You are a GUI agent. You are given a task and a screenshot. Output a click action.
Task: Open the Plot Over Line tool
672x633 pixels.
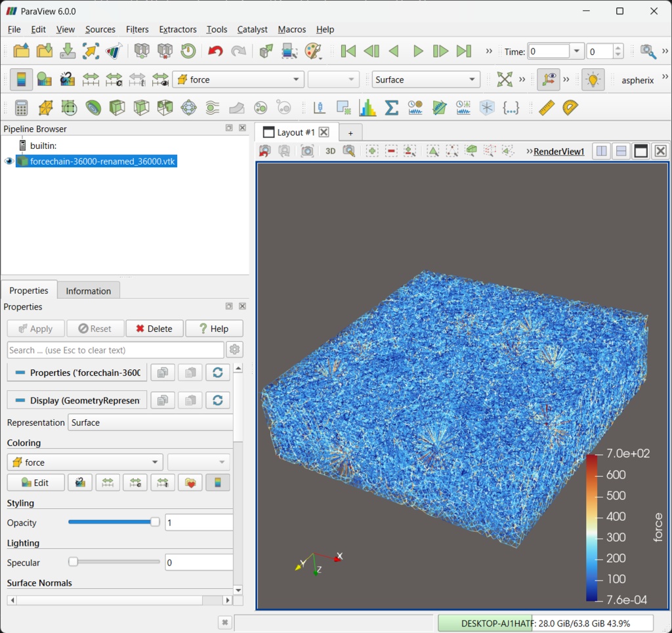point(320,107)
